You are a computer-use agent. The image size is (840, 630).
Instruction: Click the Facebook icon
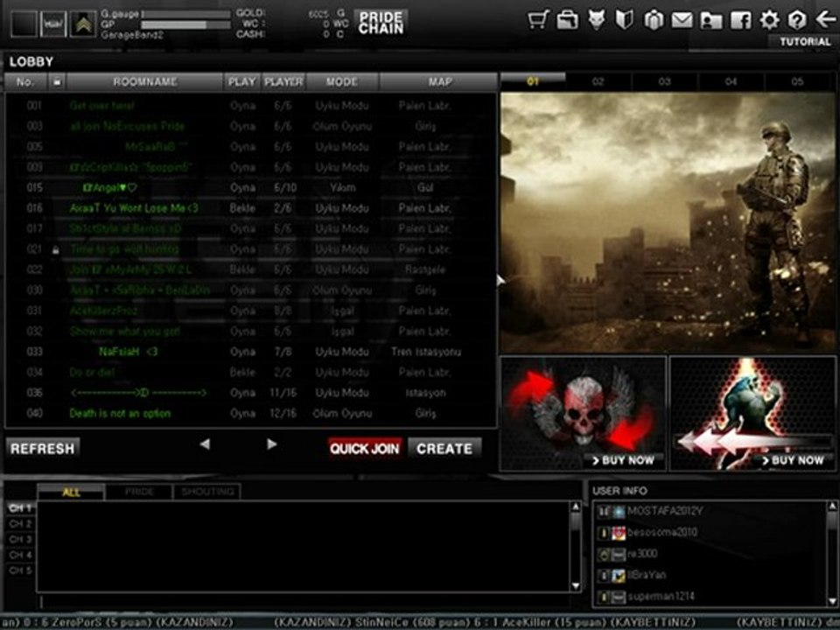tap(740, 20)
